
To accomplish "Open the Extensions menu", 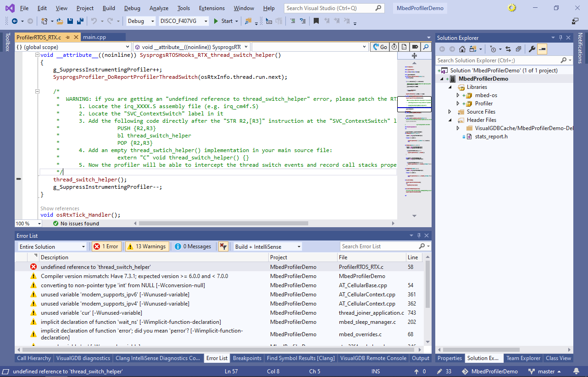I will coord(212,8).
